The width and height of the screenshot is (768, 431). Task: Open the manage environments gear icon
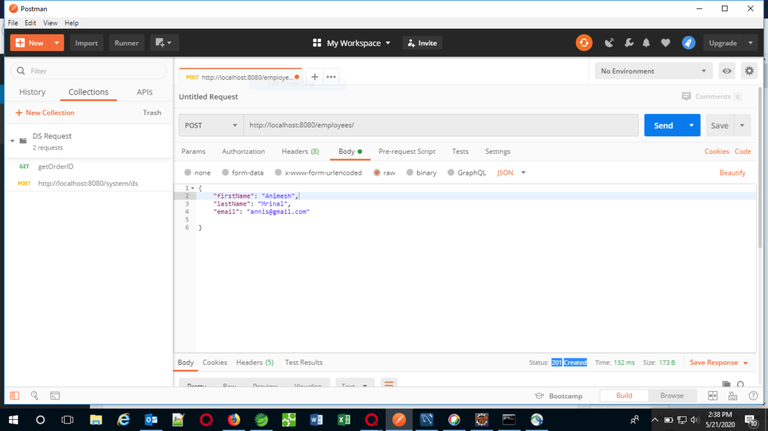(749, 71)
